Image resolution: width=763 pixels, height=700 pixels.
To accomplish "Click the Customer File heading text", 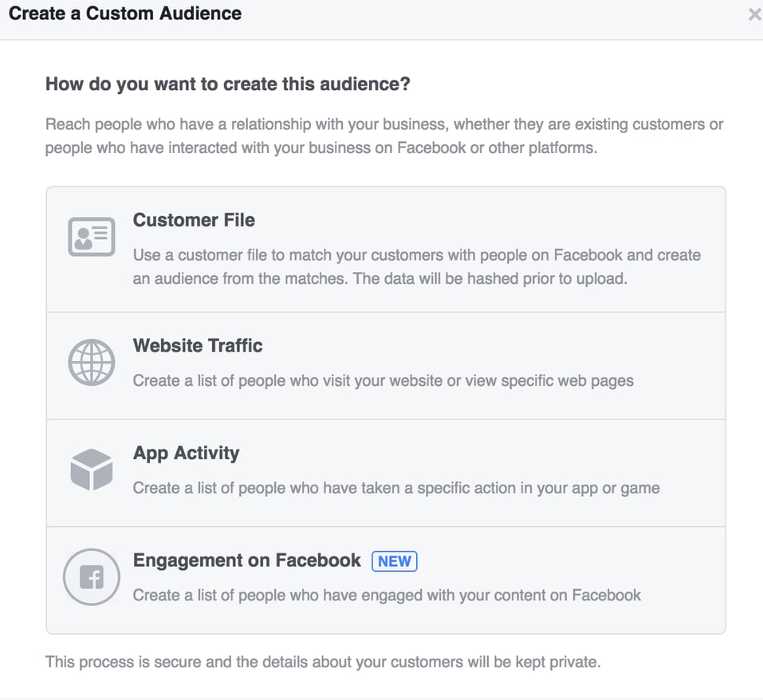I will tap(193, 220).
